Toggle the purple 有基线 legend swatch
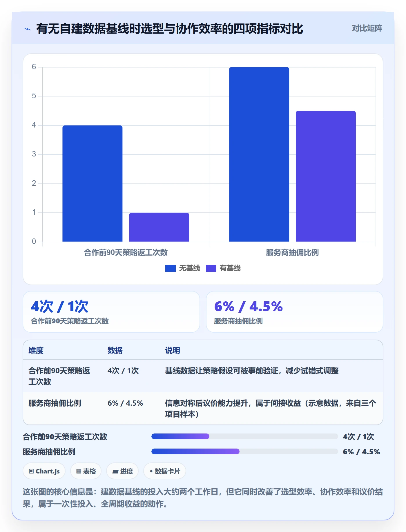Viewport: 406px width, 532px height. click(x=211, y=268)
